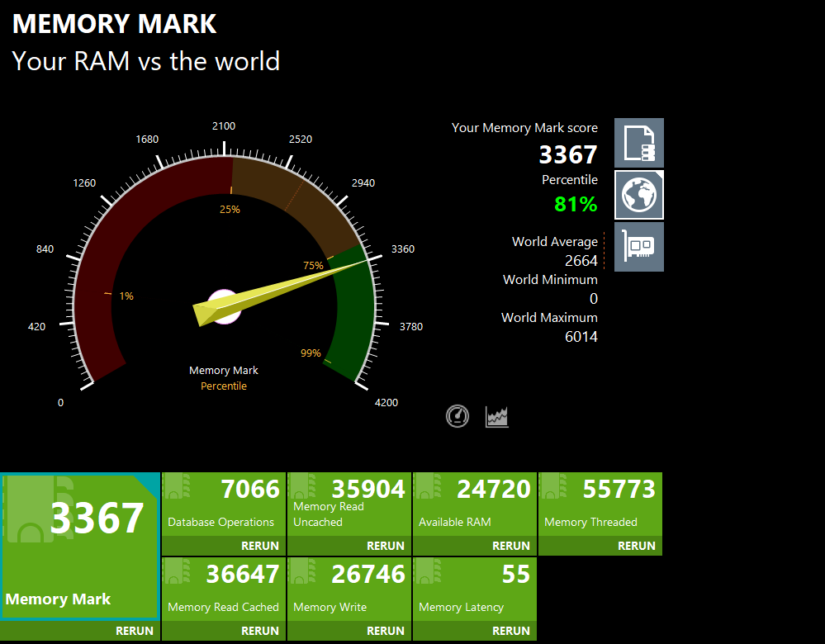
Task: Switch to the gauge view icon
Action: tap(458, 416)
